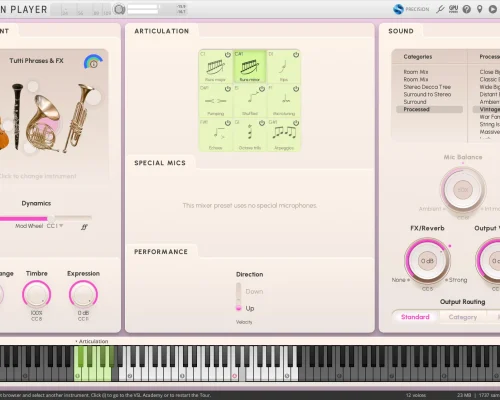Click the 'Click to change instrument' link

[x=38, y=176]
